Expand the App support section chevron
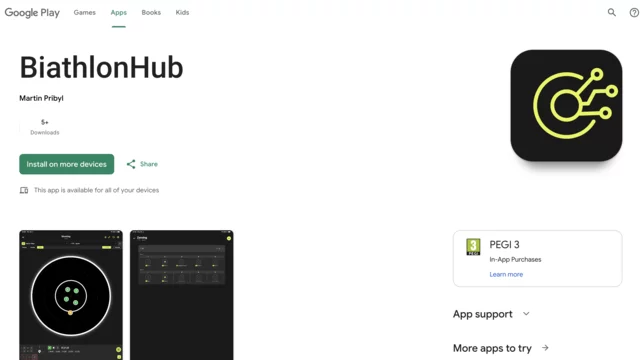Screen dimensions: 640x360 pos(526,314)
